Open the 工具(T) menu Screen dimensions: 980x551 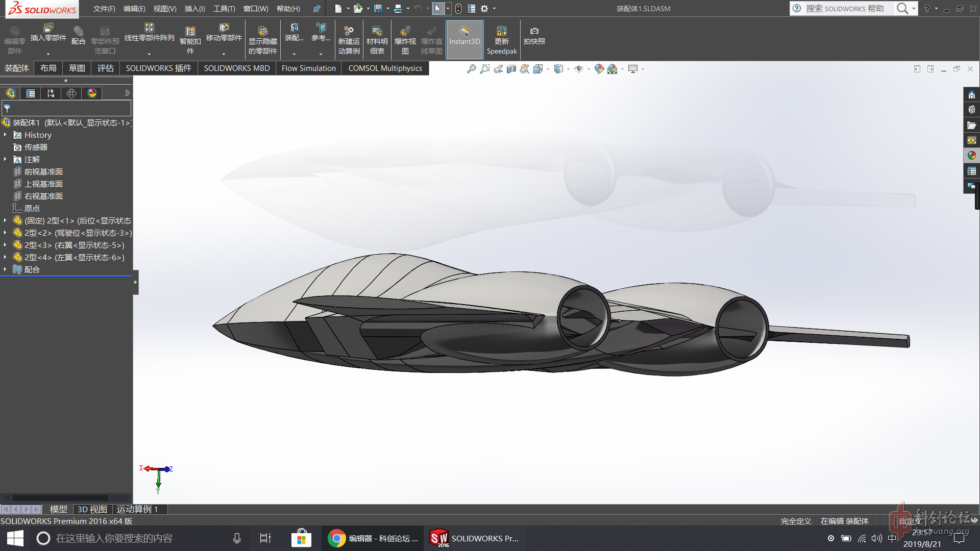click(224, 9)
